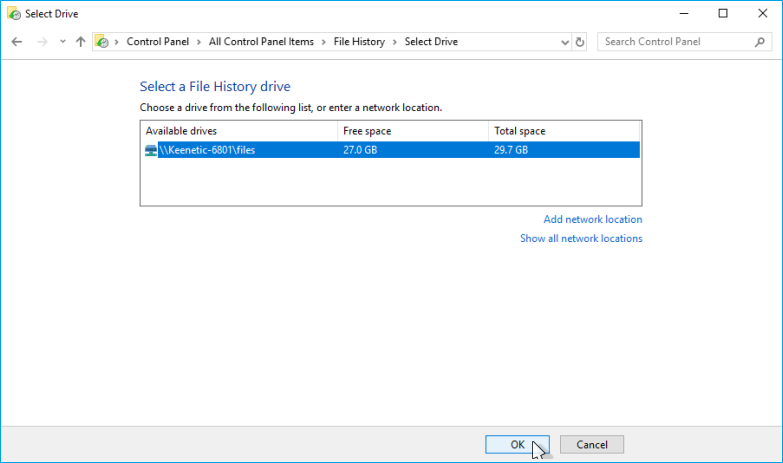The height and width of the screenshot is (463, 783).
Task: Go to File History breadcrumb
Action: (x=357, y=42)
